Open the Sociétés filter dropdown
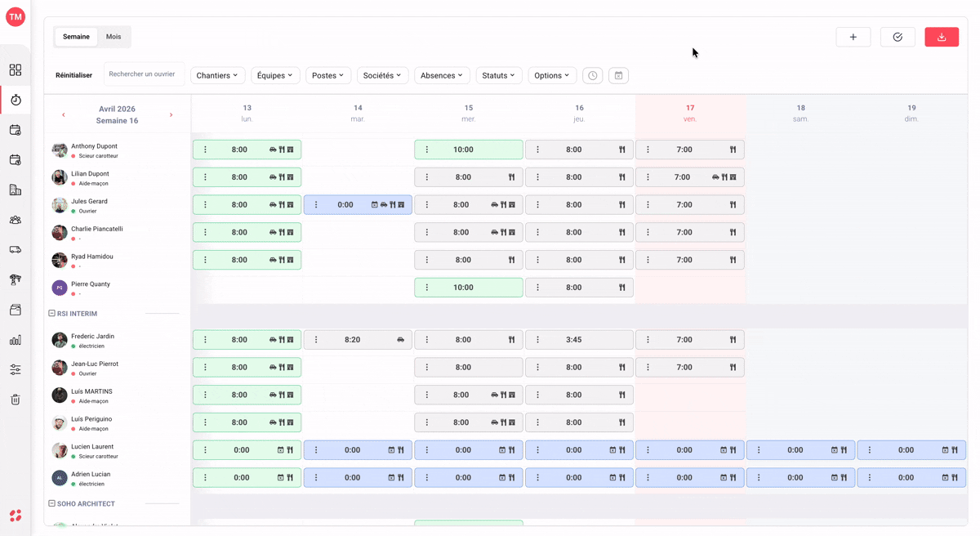980x536 pixels. pyautogui.click(x=382, y=75)
